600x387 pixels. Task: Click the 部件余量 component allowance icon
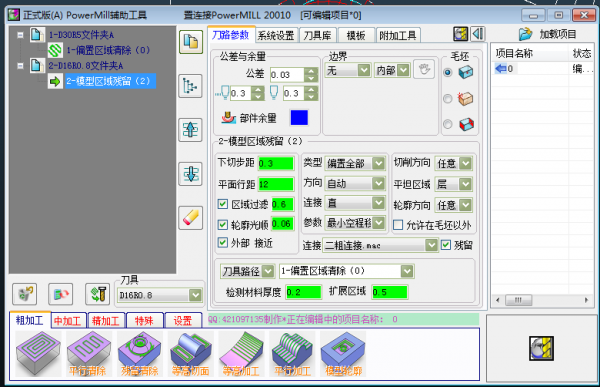229,118
